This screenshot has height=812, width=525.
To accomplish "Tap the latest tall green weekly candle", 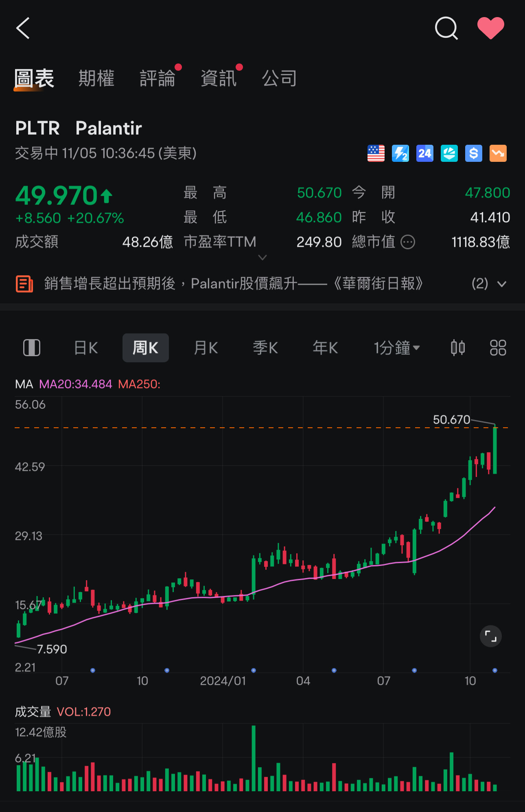I will click(x=495, y=450).
